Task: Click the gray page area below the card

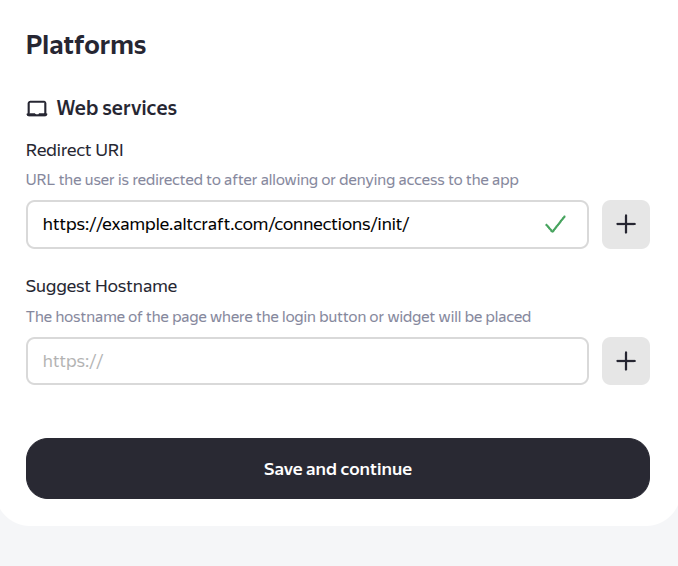Action: (x=339, y=546)
